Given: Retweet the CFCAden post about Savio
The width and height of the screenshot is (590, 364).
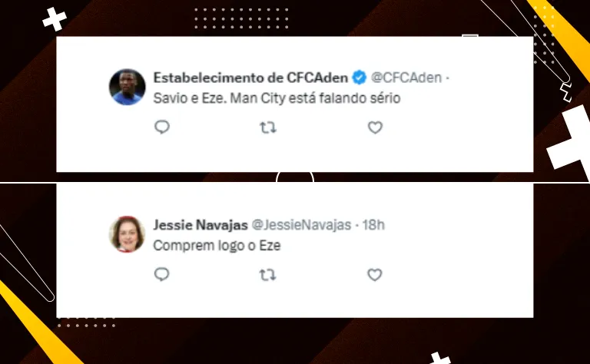Looking at the screenshot, I should 268,127.
